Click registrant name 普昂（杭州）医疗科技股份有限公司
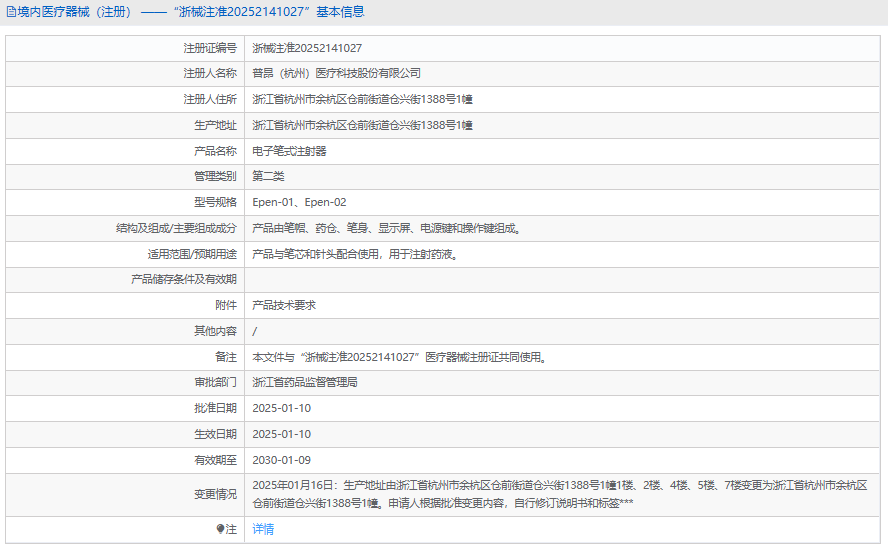Viewport: 888px width, 552px height. (x=336, y=73)
